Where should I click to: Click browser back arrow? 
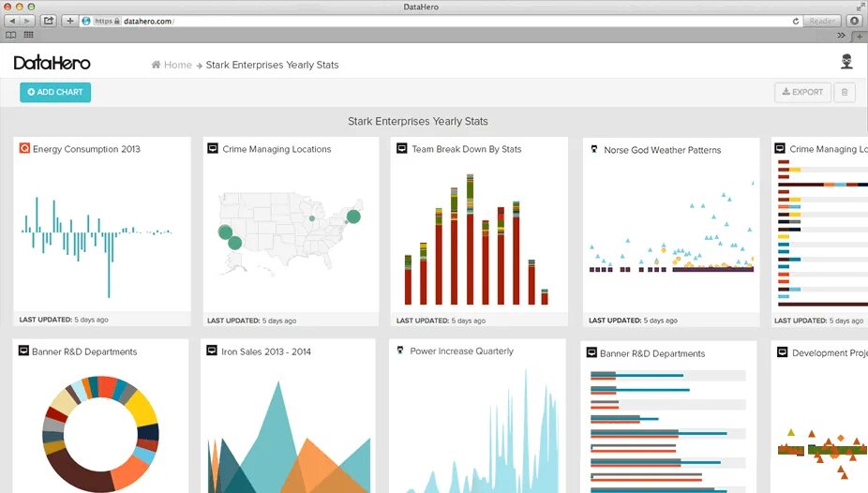coord(12,21)
